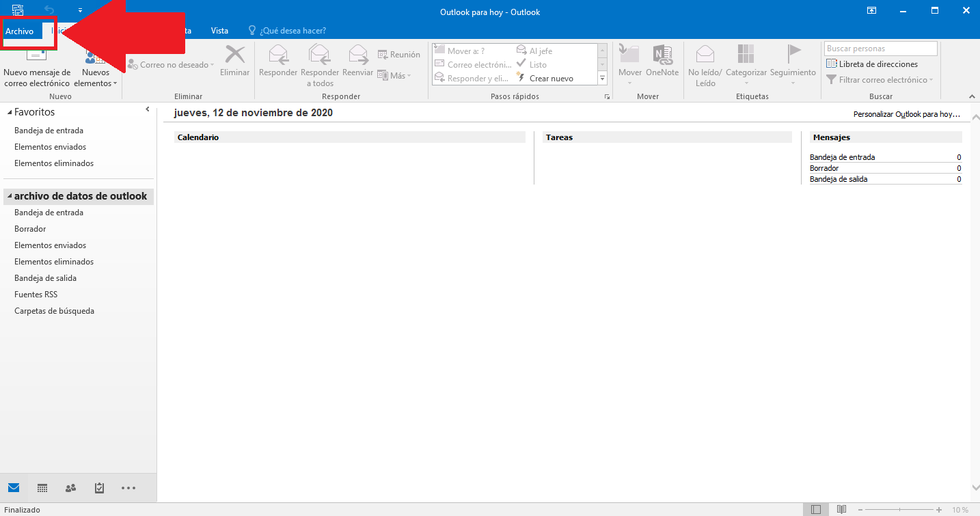The width and height of the screenshot is (980, 516).
Task: Click the Eliminar X icon
Action: [235, 55]
